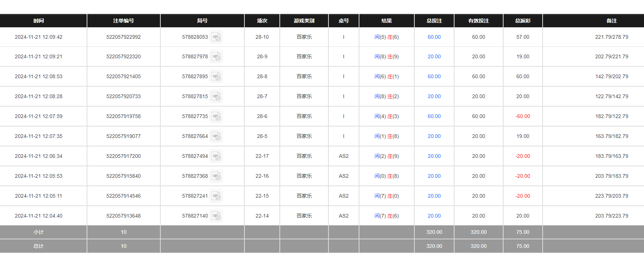Click the replay icon next to round 578827735
This screenshot has height=260, width=644.
coord(216,117)
